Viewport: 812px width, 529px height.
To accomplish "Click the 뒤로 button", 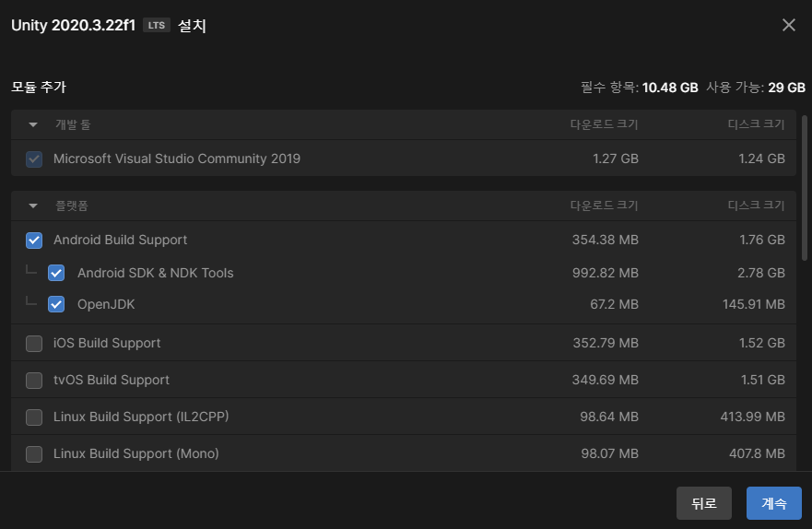I will (x=704, y=503).
